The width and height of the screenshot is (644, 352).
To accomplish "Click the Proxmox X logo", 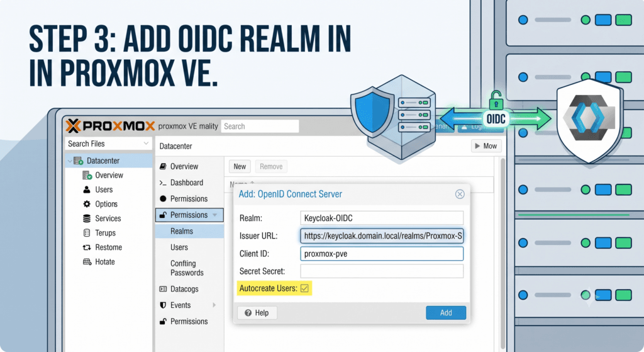I will (73, 126).
